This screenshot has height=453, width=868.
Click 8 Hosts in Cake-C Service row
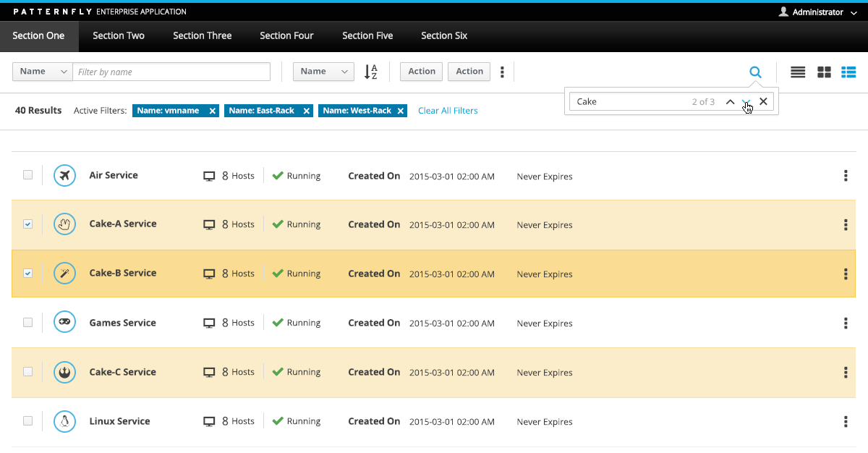pyautogui.click(x=238, y=372)
